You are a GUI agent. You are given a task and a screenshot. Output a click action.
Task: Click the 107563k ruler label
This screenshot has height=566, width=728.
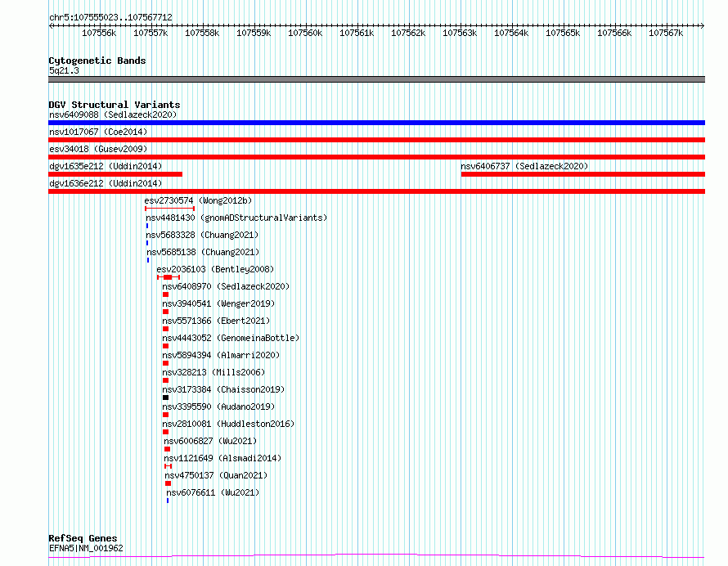click(460, 33)
